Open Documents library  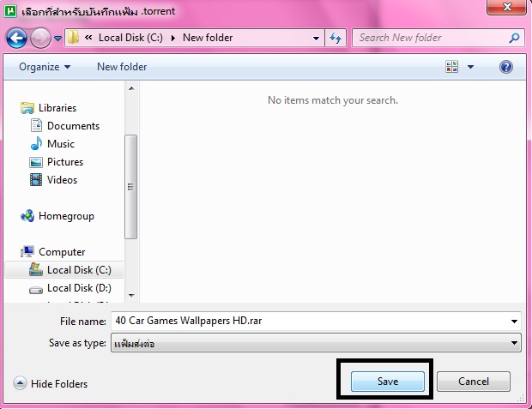point(73,126)
